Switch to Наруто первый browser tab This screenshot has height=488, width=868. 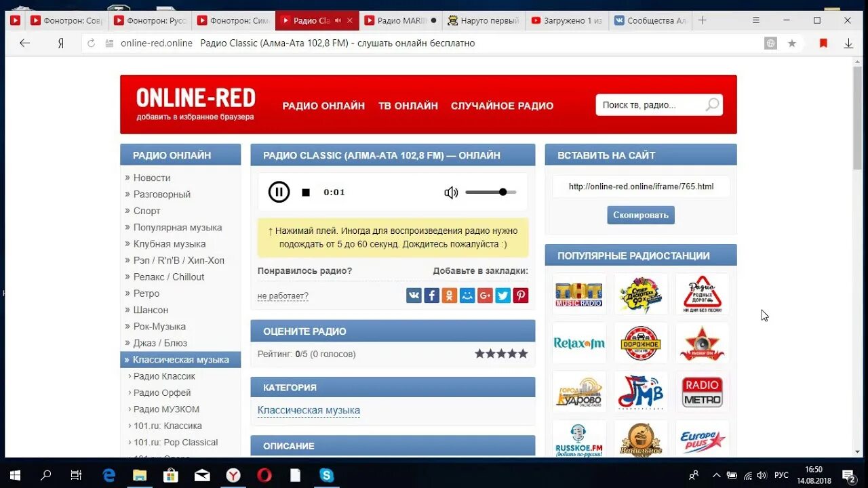click(484, 20)
